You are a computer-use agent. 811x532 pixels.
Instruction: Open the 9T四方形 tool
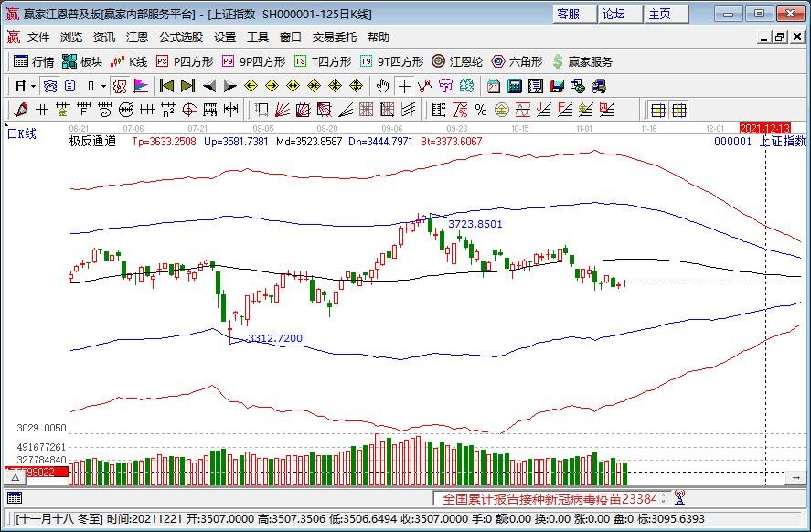(391, 61)
